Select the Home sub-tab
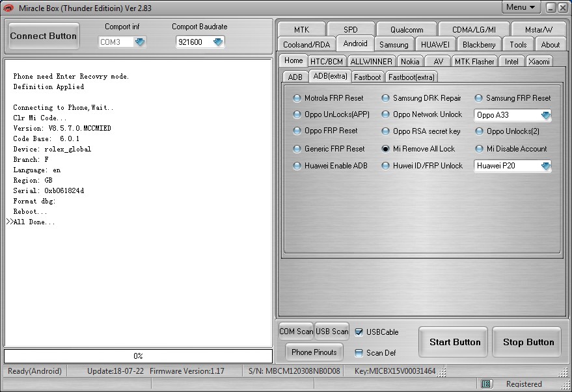This screenshot has width=572, height=392. (x=293, y=60)
